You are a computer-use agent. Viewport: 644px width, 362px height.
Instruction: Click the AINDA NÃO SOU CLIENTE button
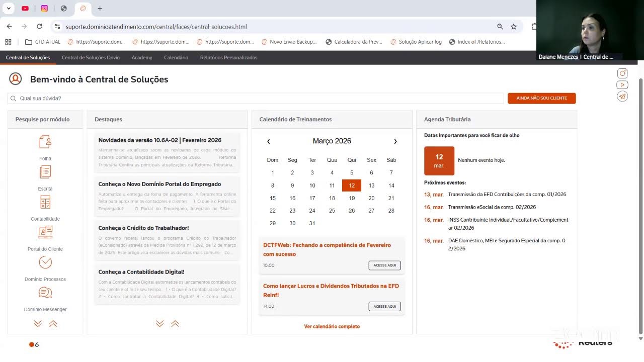click(x=541, y=98)
